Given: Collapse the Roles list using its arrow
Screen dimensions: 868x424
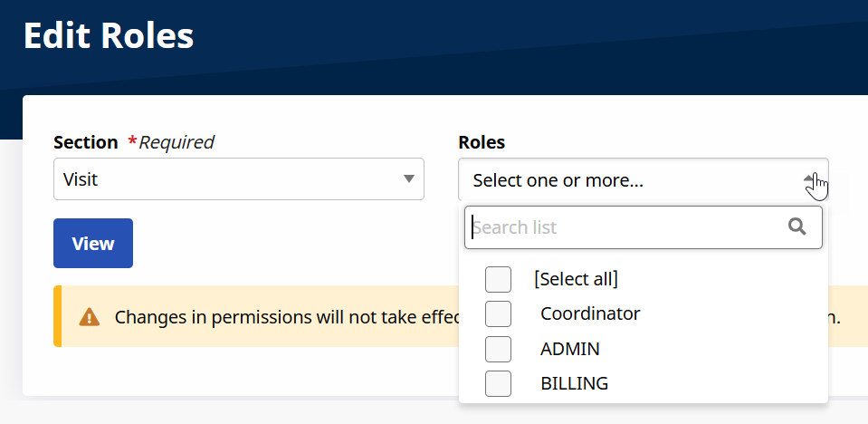Looking at the screenshot, I should (x=810, y=179).
